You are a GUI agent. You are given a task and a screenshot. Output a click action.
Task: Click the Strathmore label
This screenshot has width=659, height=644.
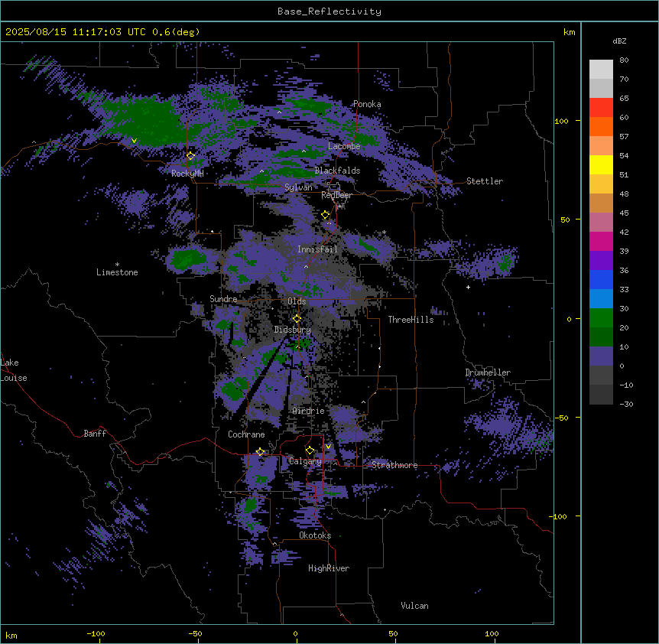(394, 465)
